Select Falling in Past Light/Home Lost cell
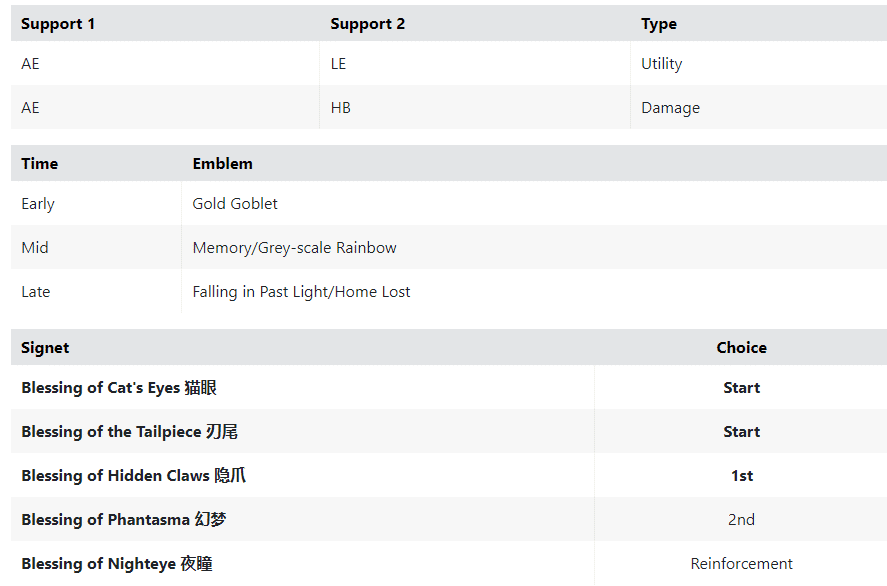This screenshot has height=586, width=887. (x=301, y=292)
